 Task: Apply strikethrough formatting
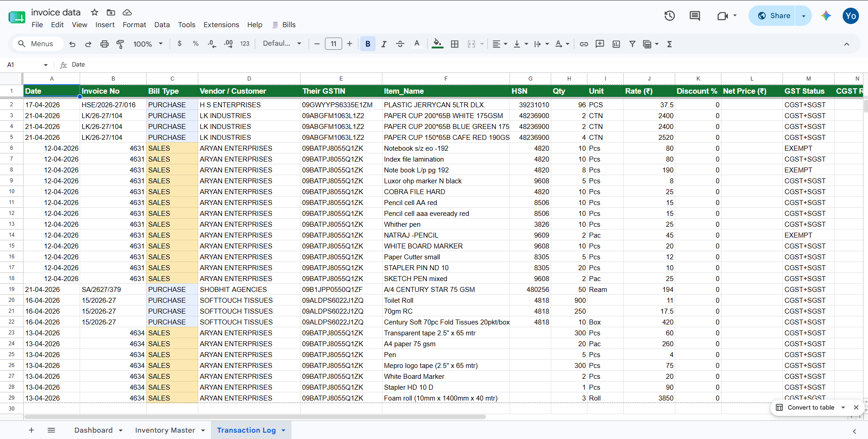tap(400, 44)
